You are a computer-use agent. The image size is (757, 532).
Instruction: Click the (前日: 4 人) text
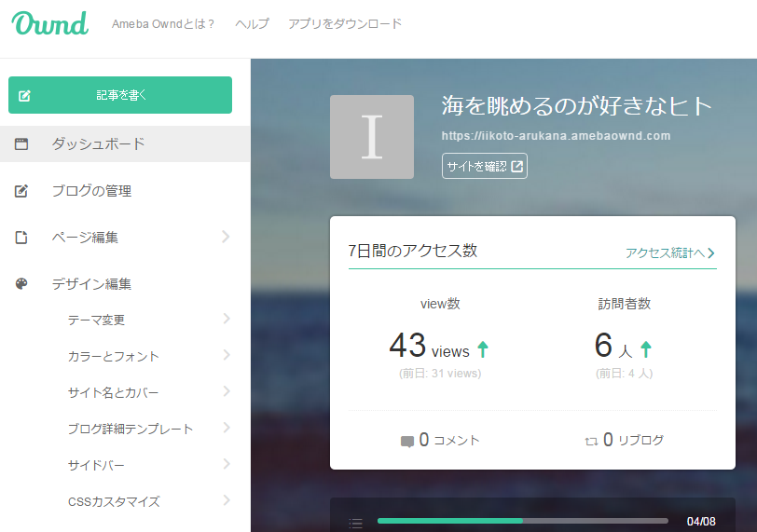coord(625,374)
